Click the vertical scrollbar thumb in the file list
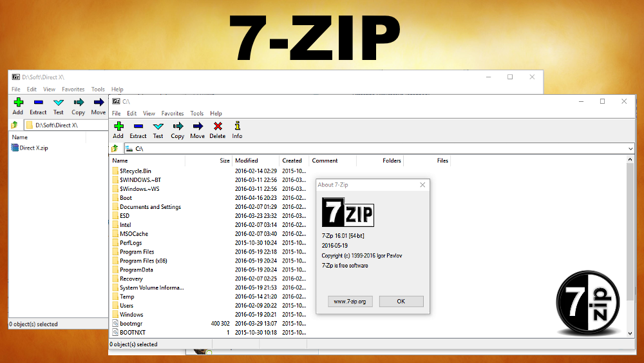 click(630, 232)
